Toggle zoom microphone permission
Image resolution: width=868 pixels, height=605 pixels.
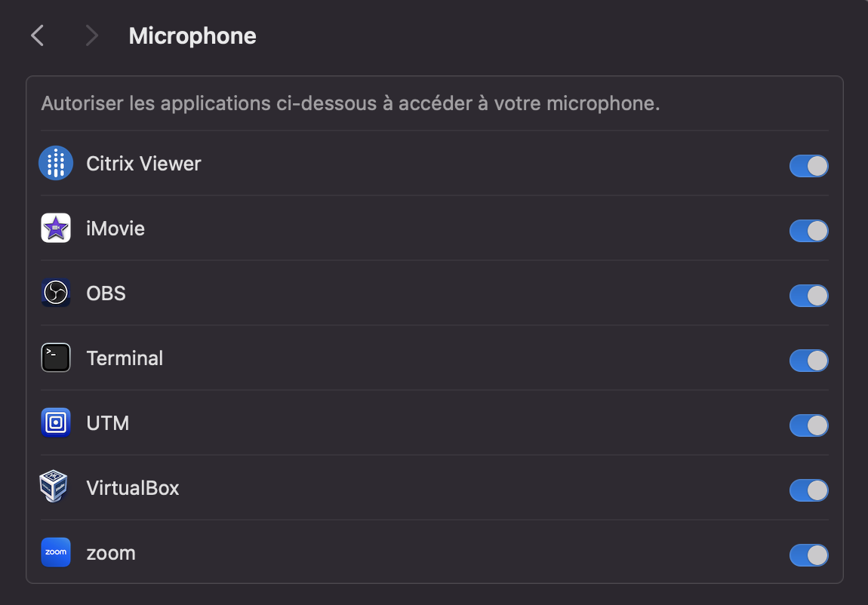pyautogui.click(x=809, y=555)
